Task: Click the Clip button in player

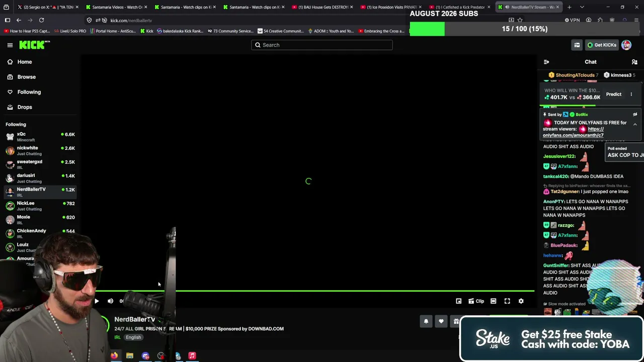Action: pyautogui.click(x=476, y=301)
